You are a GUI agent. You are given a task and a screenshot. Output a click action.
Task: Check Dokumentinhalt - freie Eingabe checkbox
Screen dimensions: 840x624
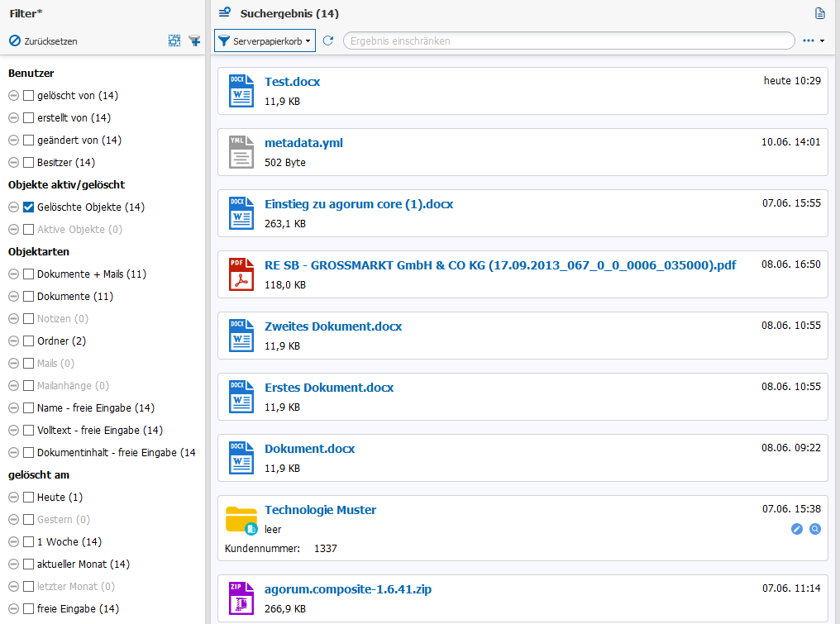[x=28, y=453]
